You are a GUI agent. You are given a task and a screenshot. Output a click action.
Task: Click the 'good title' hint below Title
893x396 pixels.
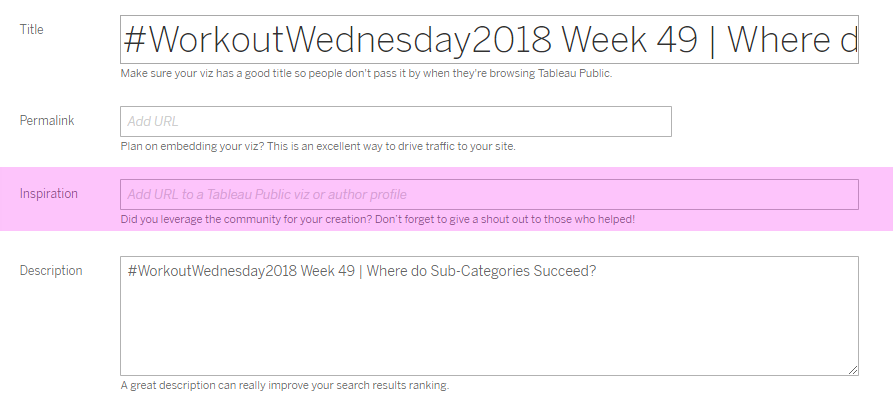366,74
